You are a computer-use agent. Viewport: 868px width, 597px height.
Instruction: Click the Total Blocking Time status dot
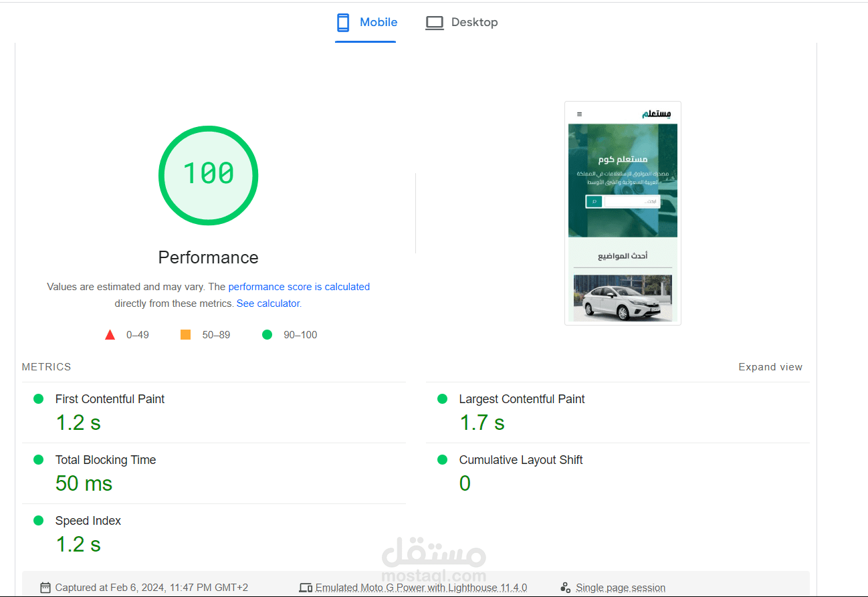pyautogui.click(x=39, y=460)
